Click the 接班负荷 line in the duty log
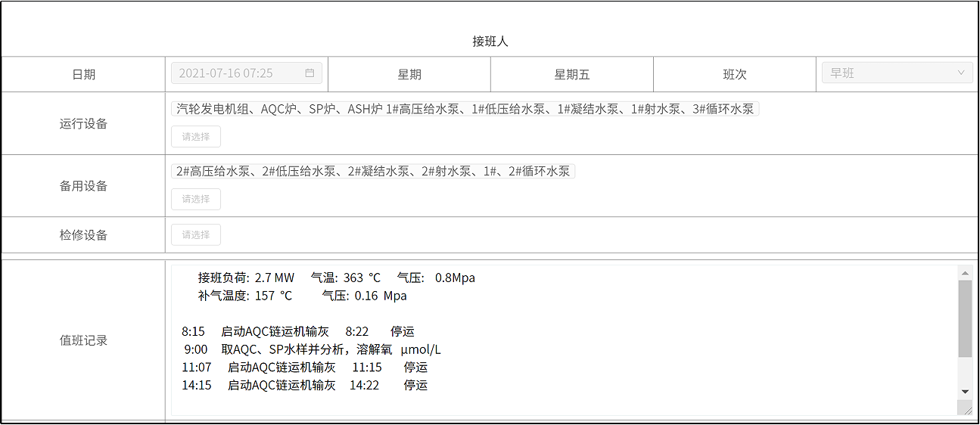 (337, 278)
